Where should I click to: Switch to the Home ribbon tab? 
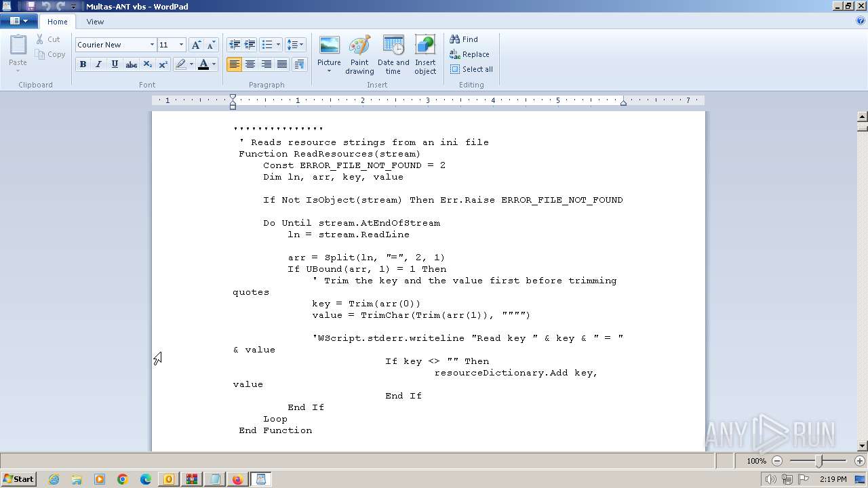pyautogui.click(x=58, y=22)
